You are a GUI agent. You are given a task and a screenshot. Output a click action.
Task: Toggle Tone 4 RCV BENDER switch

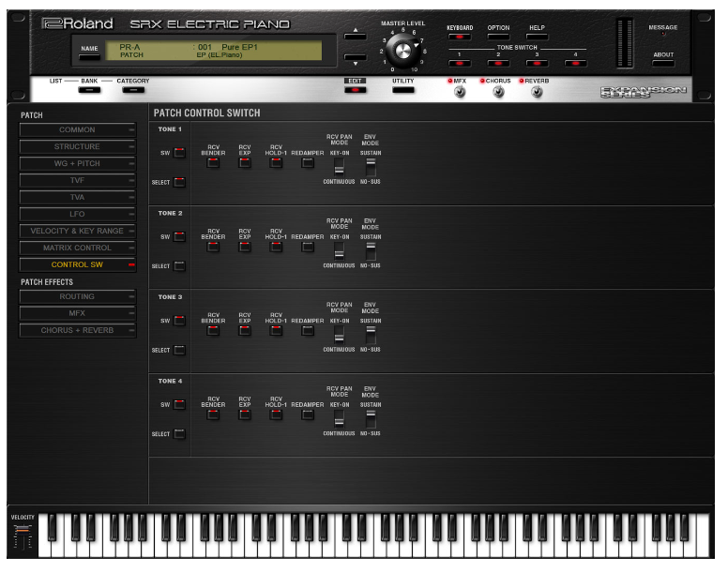pyautogui.click(x=213, y=414)
